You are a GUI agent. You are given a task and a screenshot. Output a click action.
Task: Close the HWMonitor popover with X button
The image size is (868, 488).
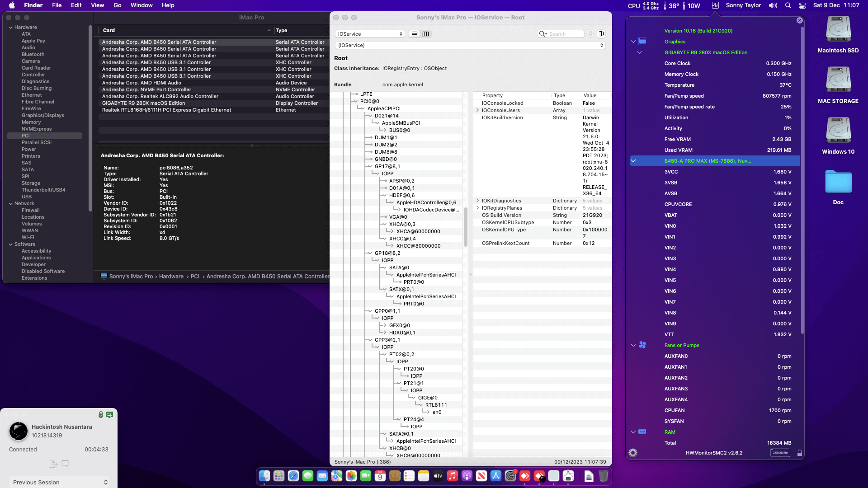[x=799, y=20]
